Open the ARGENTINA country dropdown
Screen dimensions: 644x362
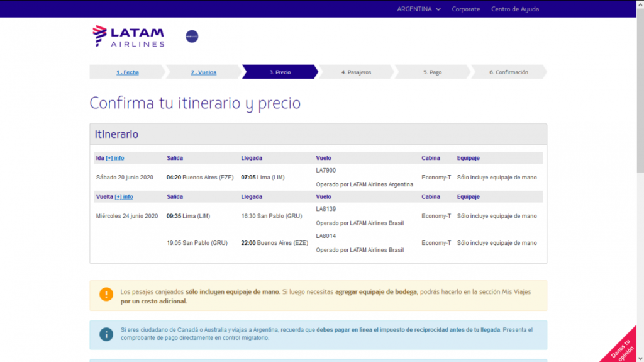(x=418, y=9)
